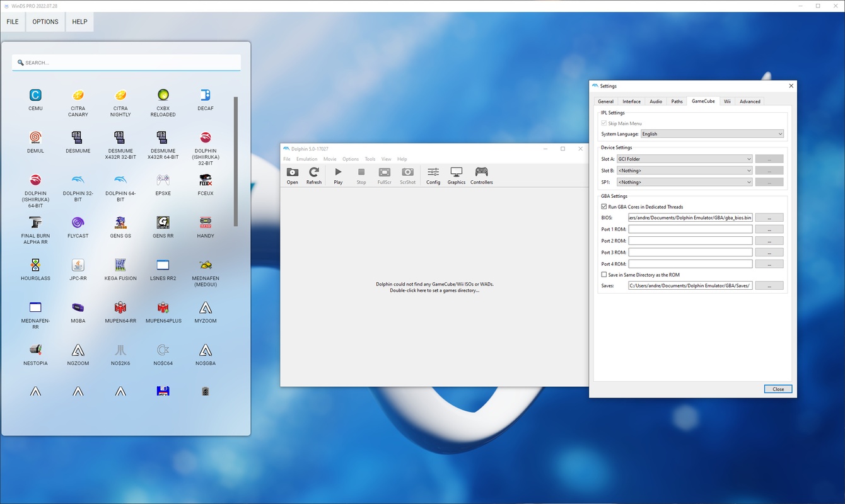The image size is (845, 504).
Task: Launch the Cemu emulator icon
Action: coord(35,96)
